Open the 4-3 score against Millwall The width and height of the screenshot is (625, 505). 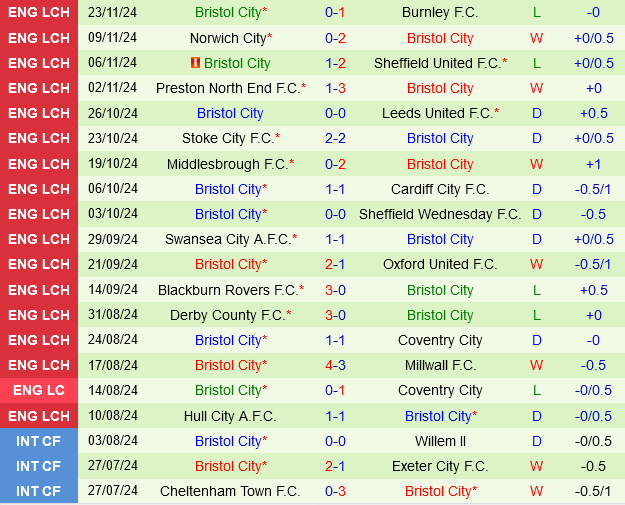click(335, 365)
